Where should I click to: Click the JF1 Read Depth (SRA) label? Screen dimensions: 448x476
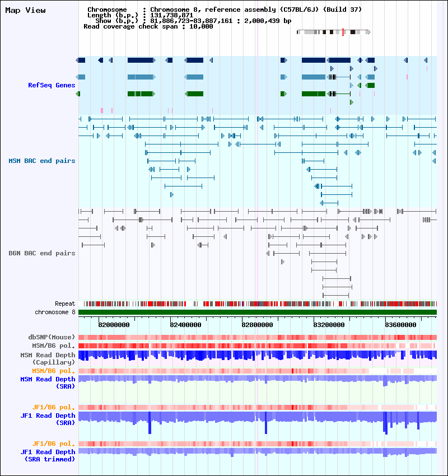click(x=48, y=419)
